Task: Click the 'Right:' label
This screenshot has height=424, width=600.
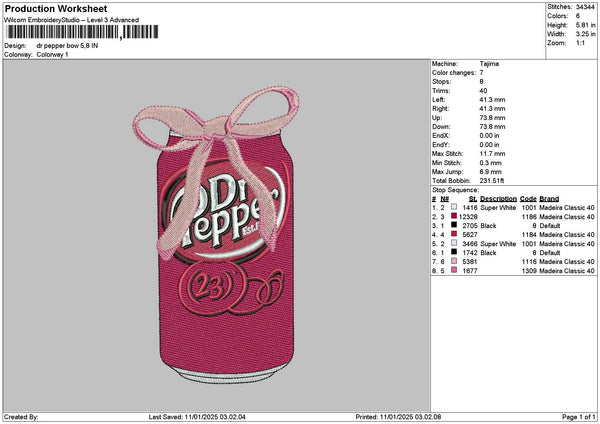Action: [441, 109]
